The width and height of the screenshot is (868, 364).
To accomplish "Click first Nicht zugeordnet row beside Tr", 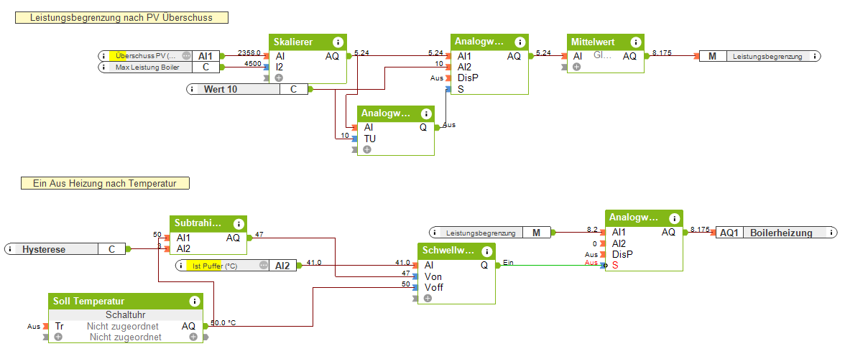I will tap(123, 326).
